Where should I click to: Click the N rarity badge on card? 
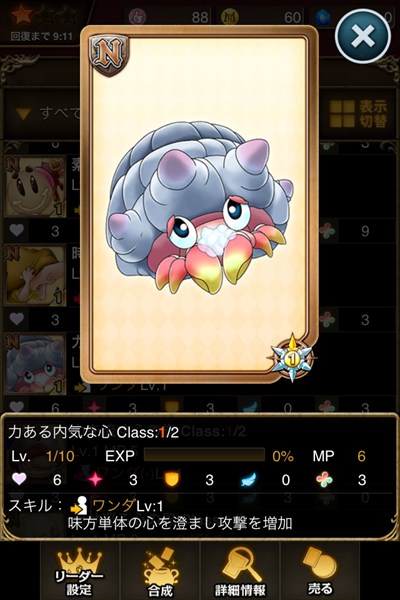point(109,54)
